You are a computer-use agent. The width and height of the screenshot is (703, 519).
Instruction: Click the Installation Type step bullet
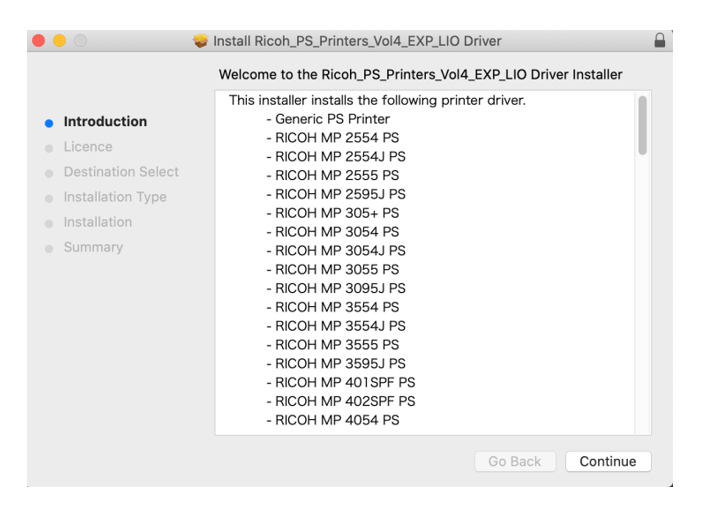point(49,199)
